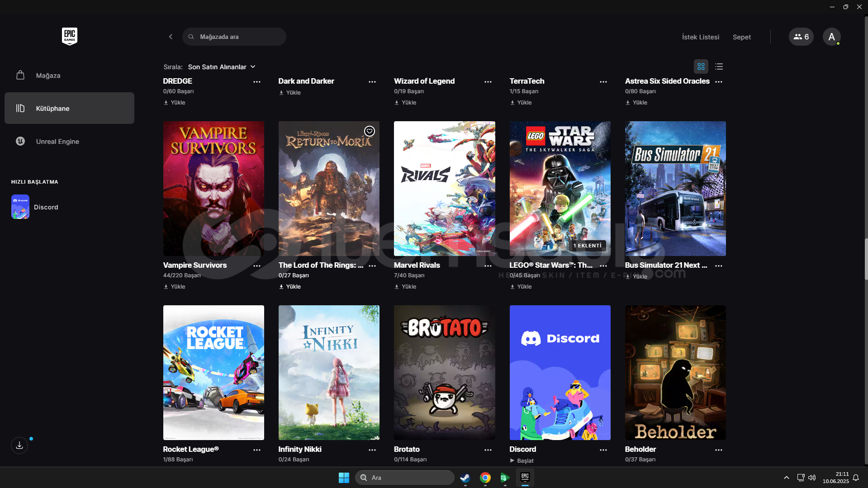Open volume control in system tray
The width and height of the screenshot is (868, 488).
coord(812,478)
